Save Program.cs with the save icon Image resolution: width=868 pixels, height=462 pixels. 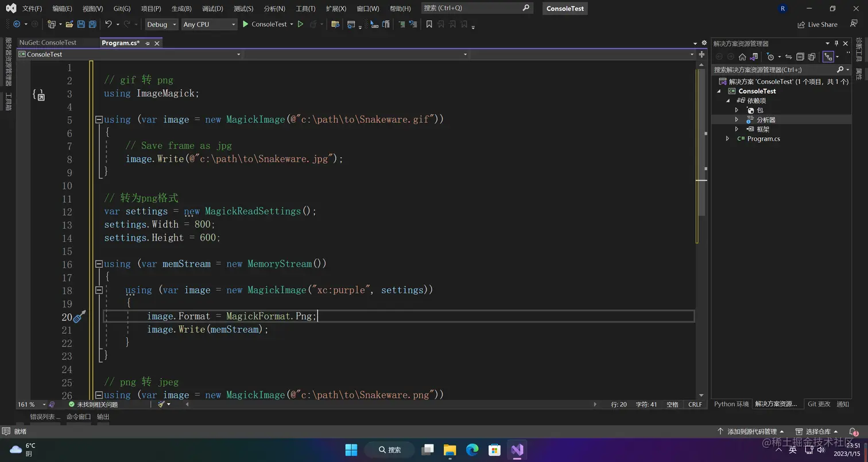click(81, 24)
